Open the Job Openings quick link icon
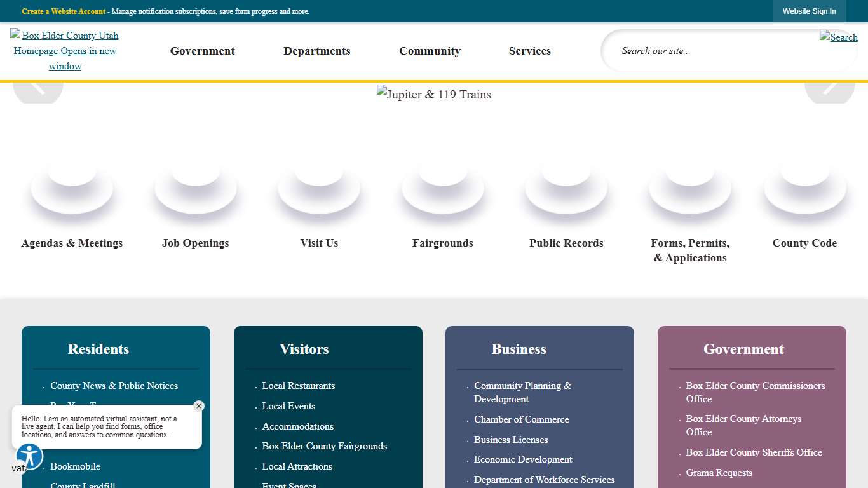 point(195,189)
